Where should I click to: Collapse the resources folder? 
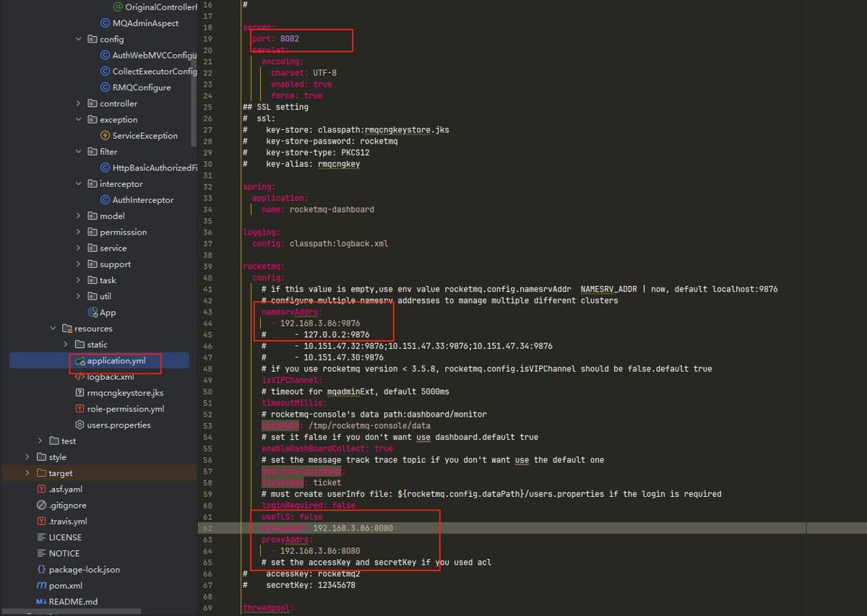click(53, 329)
